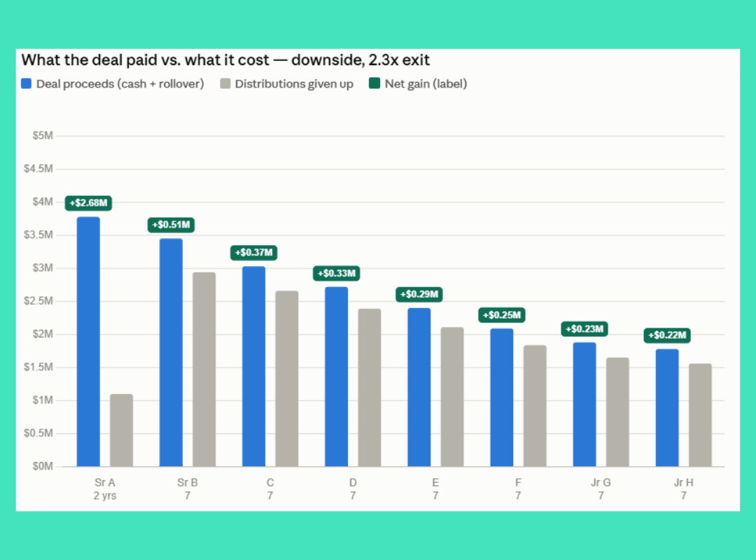The width and height of the screenshot is (756, 560).
Task: Click the blue Deal proceeds legend swatch
Action: pyautogui.click(x=27, y=83)
